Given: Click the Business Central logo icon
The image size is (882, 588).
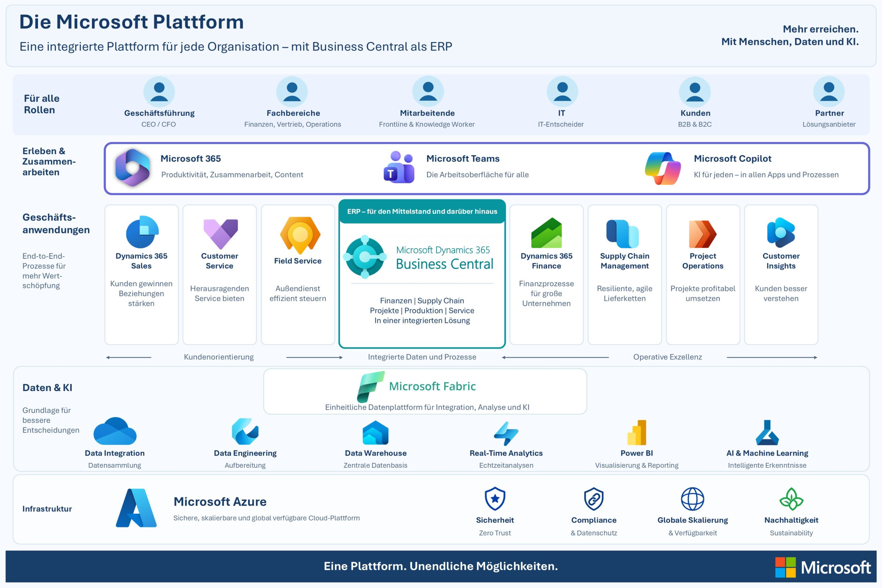Looking at the screenshot, I should (365, 257).
